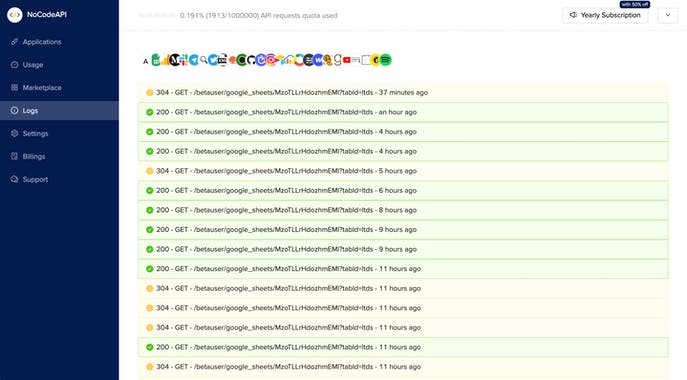Filter logs by Spotify icon

pyautogui.click(x=386, y=60)
